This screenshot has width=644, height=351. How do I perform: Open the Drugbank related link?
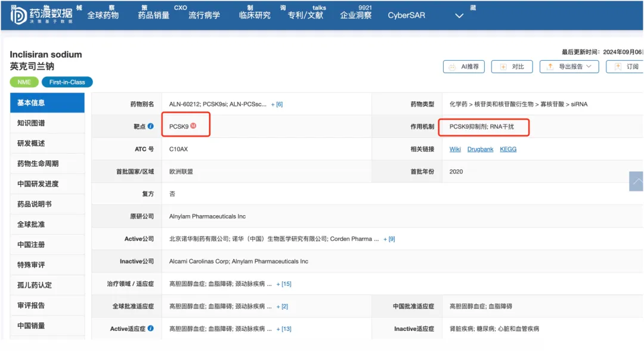480,149
